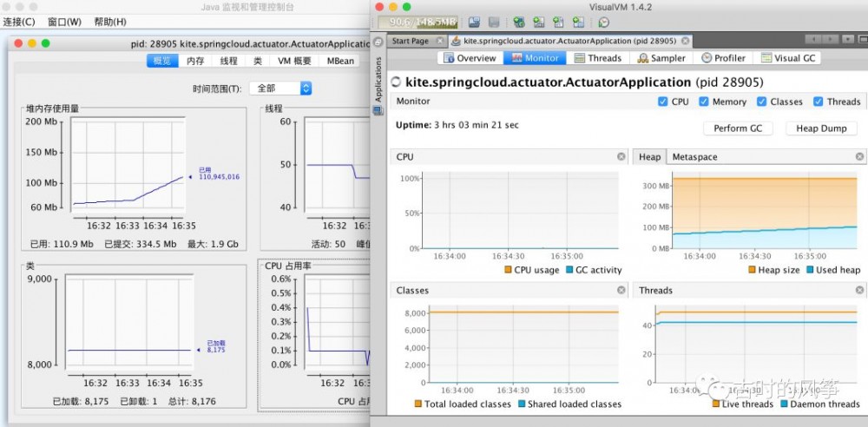Click the fourth VisualVM toolbar add icon
This screenshot has height=427, width=868.
tap(539, 23)
